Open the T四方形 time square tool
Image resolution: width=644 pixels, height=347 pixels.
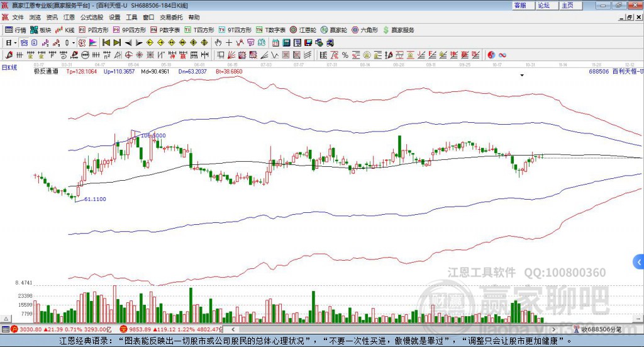click(199, 30)
